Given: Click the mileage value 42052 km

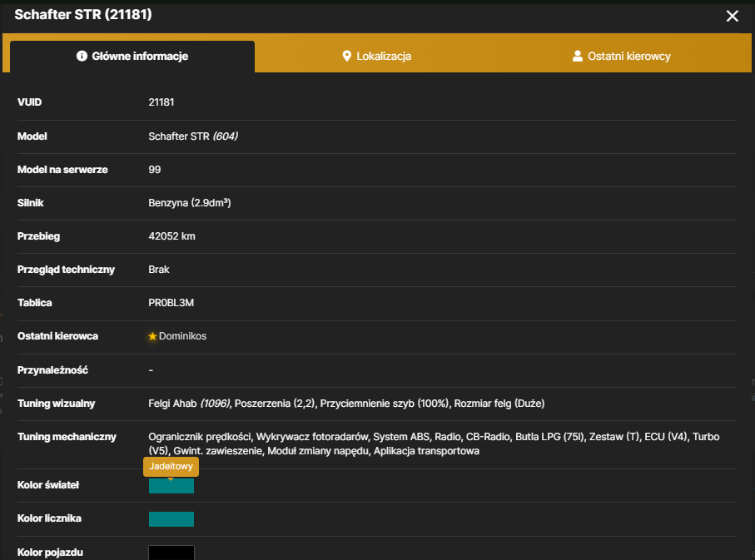Looking at the screenshot, I should pos(172,236).
